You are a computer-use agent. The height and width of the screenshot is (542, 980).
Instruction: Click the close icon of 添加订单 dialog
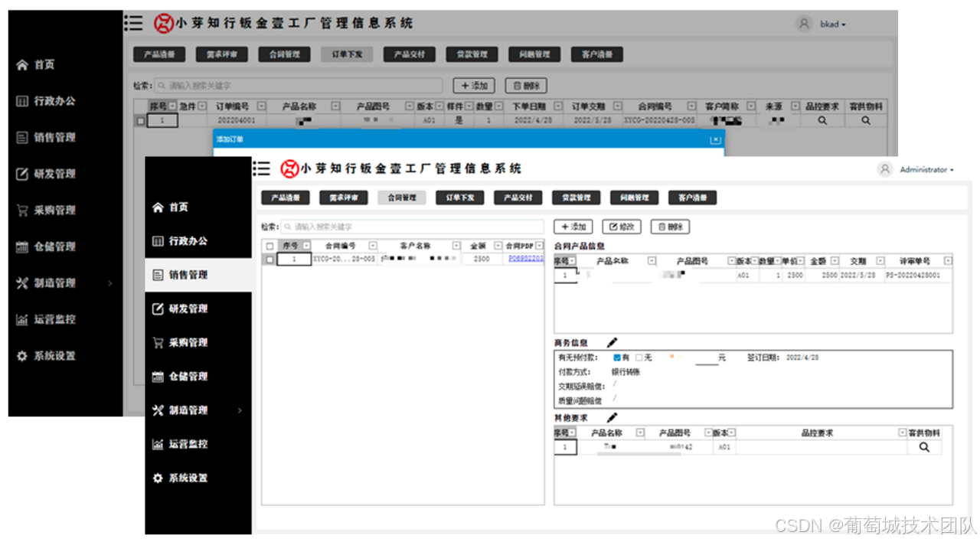click(x=715, y=139)
